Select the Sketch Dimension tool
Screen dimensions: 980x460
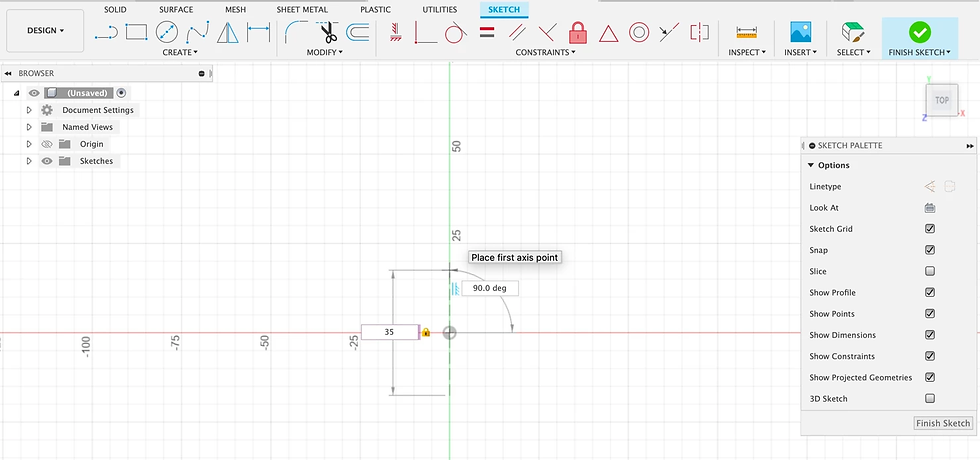pyautogui.click(x=258, y=32)
